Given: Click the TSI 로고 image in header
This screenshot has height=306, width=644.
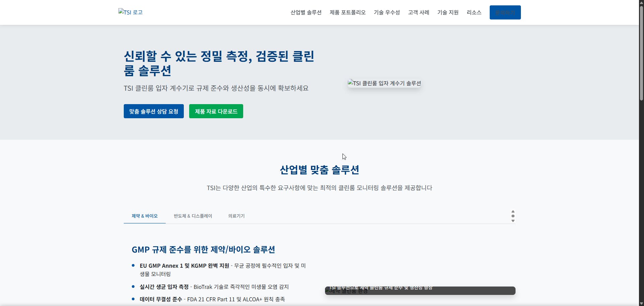Looking at the screenshot, I should (x=130, y=12).
